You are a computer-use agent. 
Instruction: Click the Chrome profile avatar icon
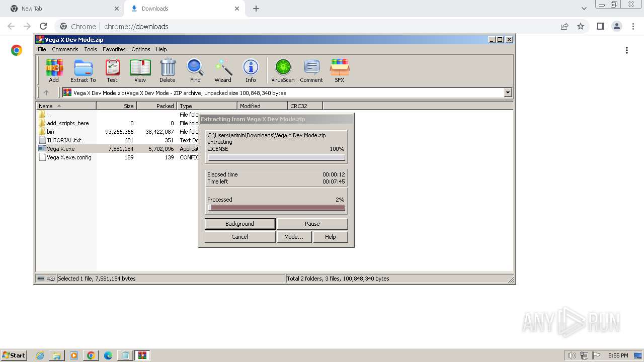pyautogui.click(x=616, y=26)
